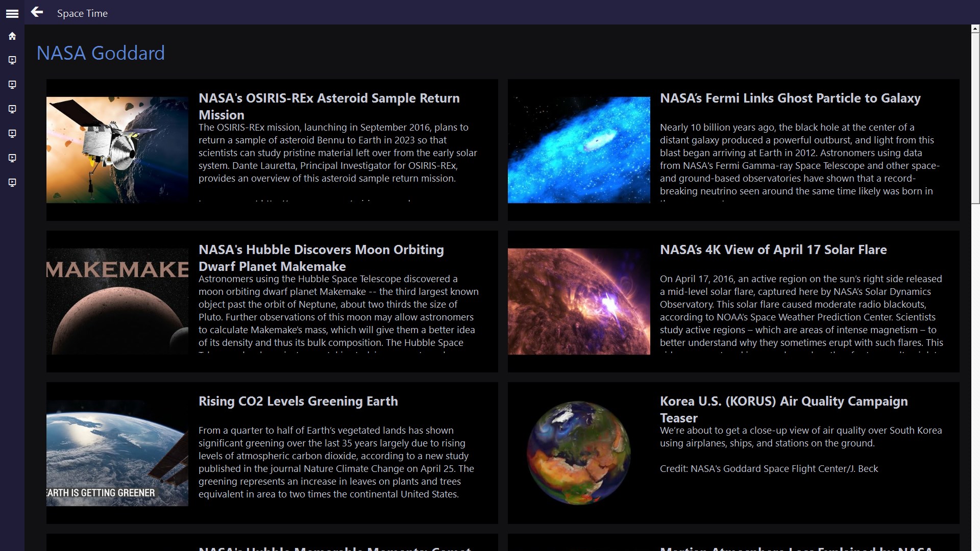Open the fifth video channel sidebar icon
This screenshot has height=551, width=980.
(x=12, y=158)
